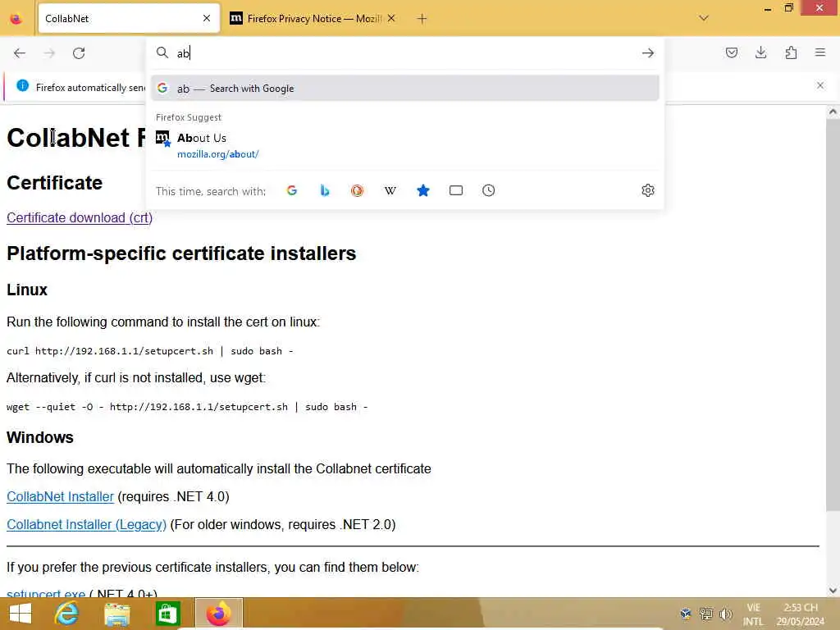Click the curl setupcert.sh command text
Image resolution: width=840 pixels, height=630 pixels.
[x=150, y=351]
